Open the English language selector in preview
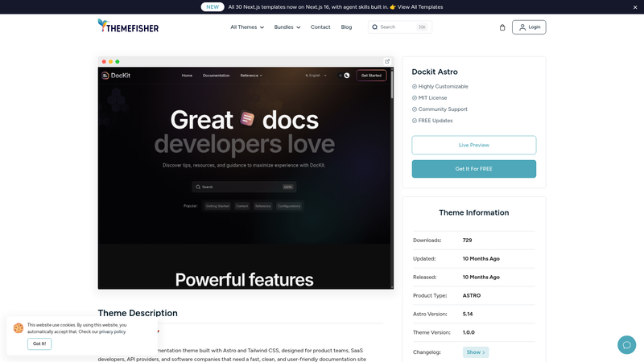Viewport: 644px width, 362px height. click(316, 76)
